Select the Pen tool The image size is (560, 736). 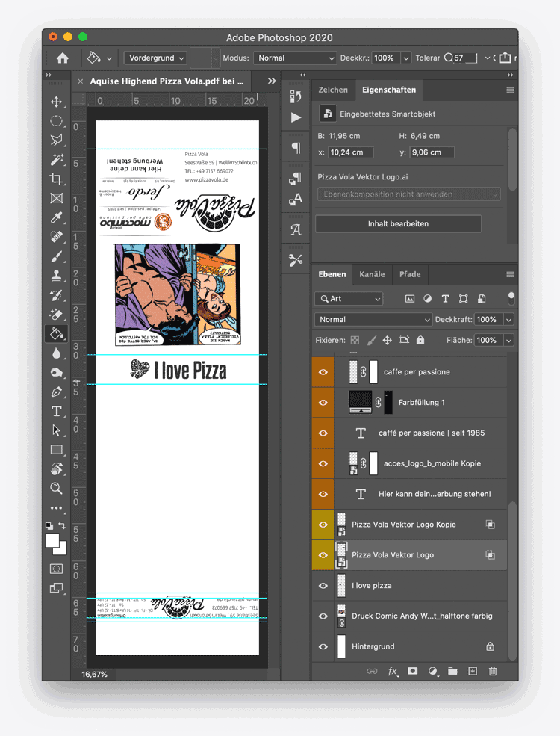56,392
